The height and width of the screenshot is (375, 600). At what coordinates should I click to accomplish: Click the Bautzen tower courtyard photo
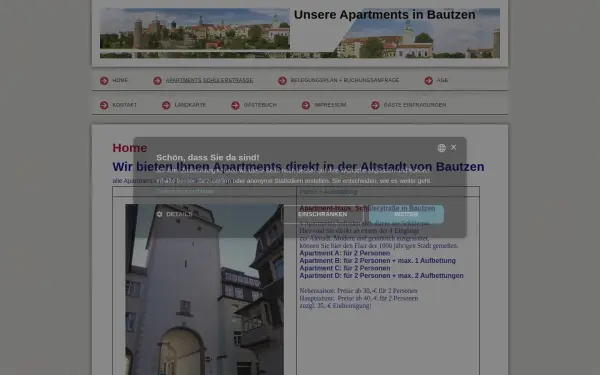(205, 289)
